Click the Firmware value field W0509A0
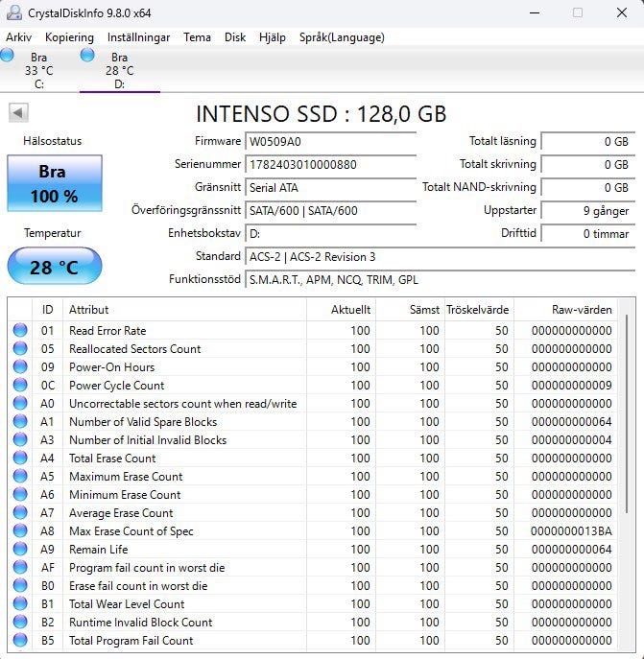The height and width of the screenshot is (659, 644). coord(330,141)
